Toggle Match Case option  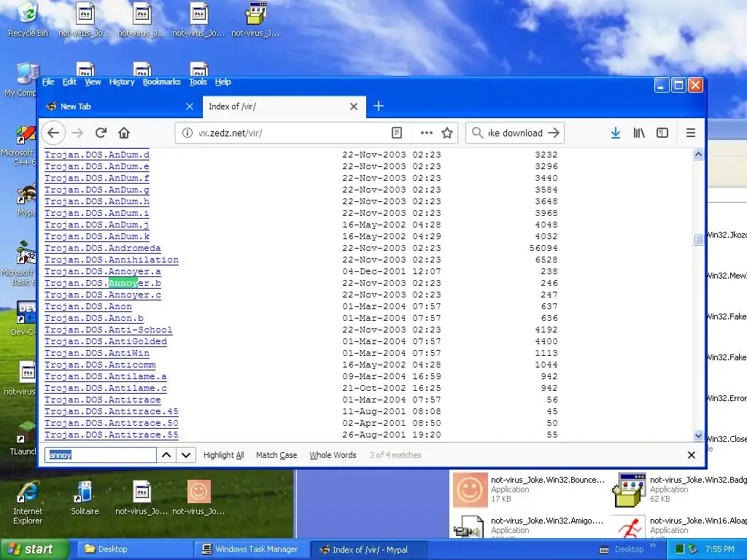pyautogui.click(x=276, y=455)
